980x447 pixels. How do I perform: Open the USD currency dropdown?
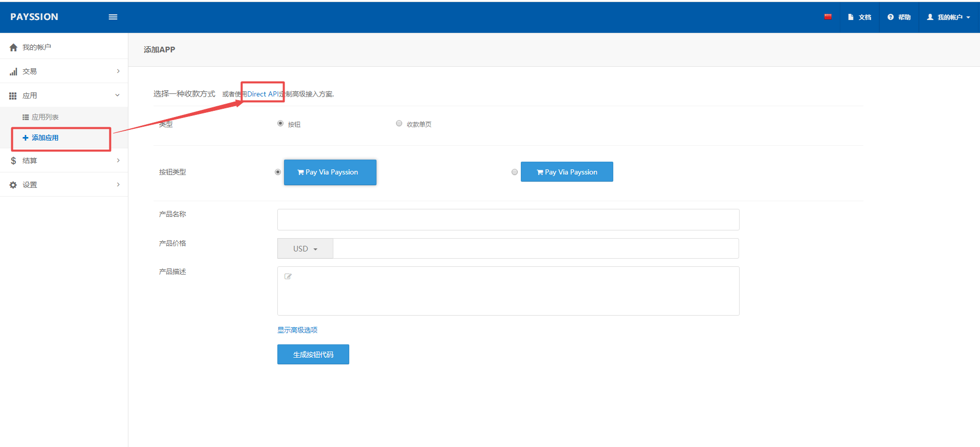(x=305, y=249)
